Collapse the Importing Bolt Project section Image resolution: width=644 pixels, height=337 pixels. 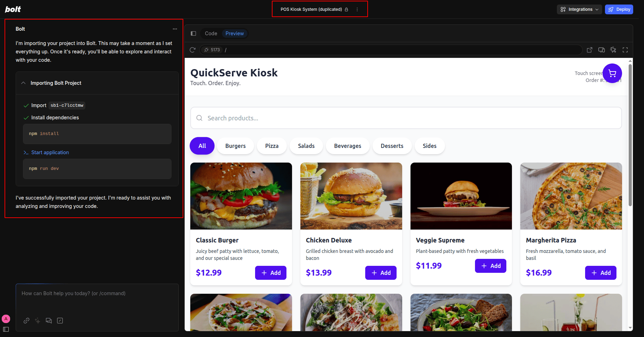[23, 83]
